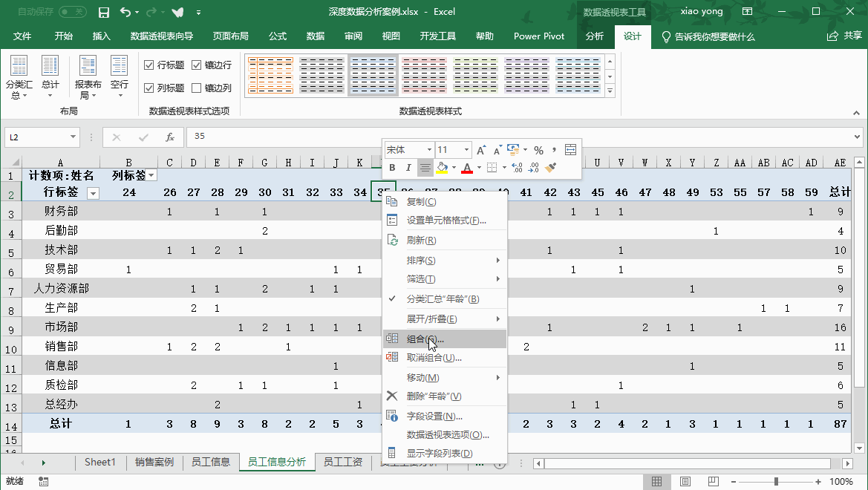Image resolution: width=868 pixels, height=490 pixels.
Task: Open the Filter (筛选) submenu
Action: [x=445, y=279]
